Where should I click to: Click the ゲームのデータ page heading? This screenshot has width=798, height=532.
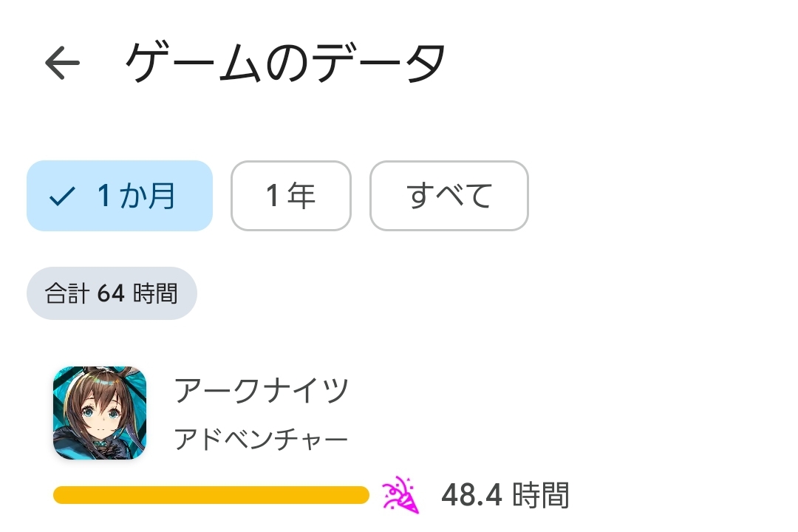pos(285,63)
